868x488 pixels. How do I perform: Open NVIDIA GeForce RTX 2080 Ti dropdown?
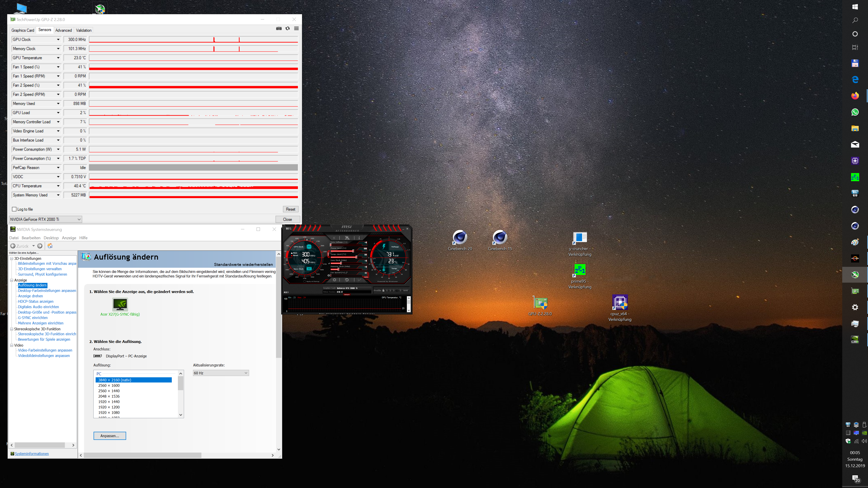click(45, 219)
